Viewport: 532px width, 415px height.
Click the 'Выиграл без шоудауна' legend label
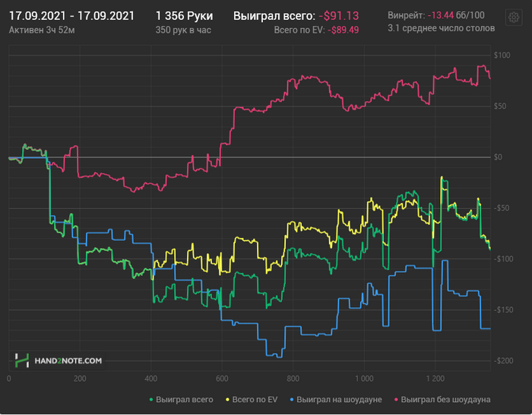pos(446,400)
